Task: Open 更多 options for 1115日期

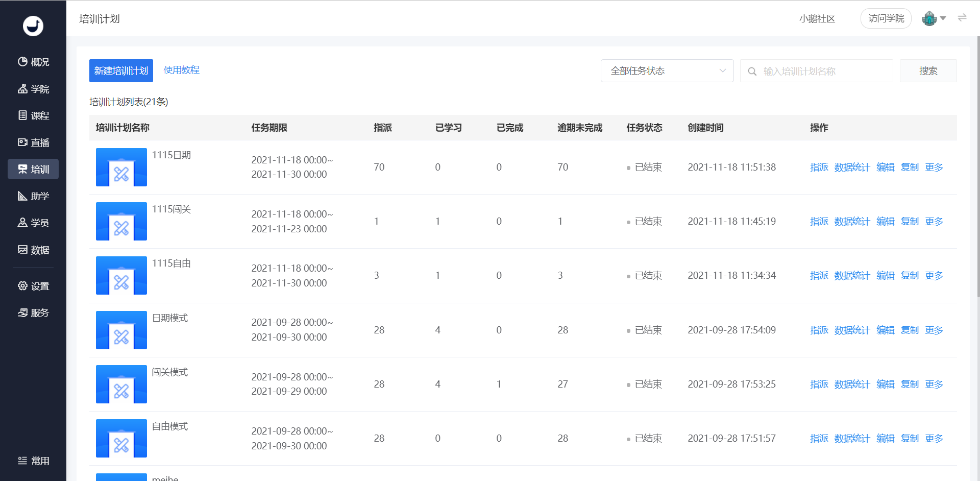Action: 934,167
